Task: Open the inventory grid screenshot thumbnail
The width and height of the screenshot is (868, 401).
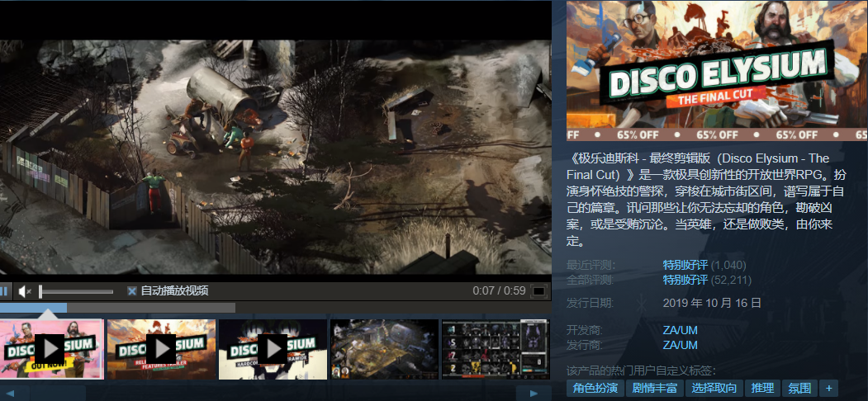Action: point(496,349)
